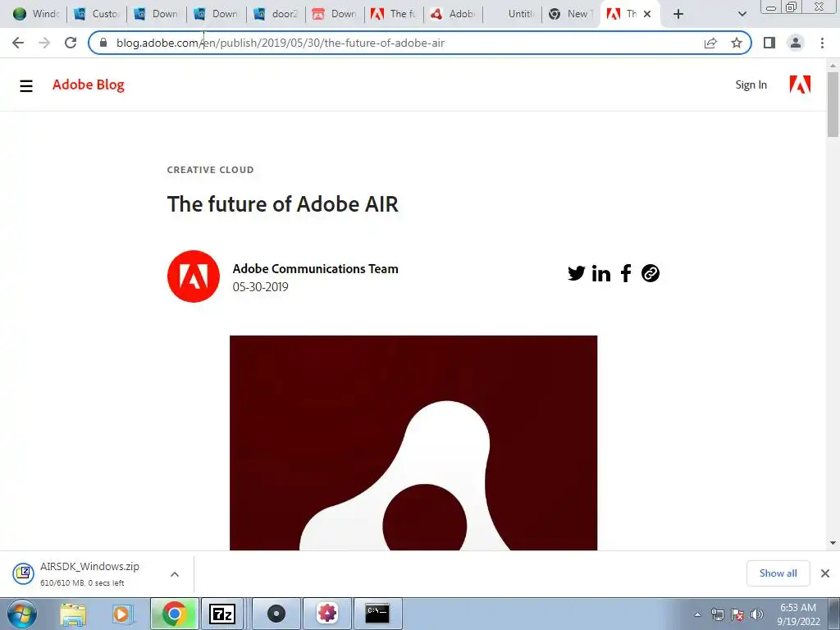Expand options for the AIRSDK_Windows.zip download
The height and width of the screenshot is (630, 840).
(175, 574)
